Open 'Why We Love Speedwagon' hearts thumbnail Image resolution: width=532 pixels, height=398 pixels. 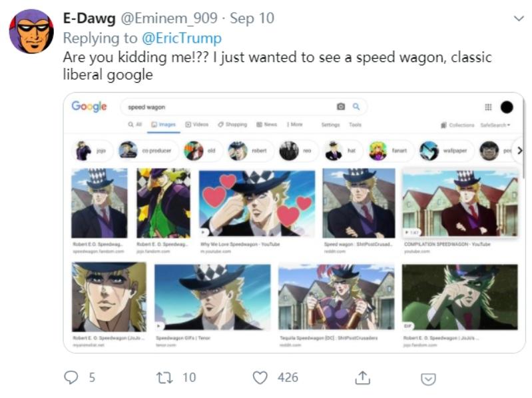[x=257, y=203]
